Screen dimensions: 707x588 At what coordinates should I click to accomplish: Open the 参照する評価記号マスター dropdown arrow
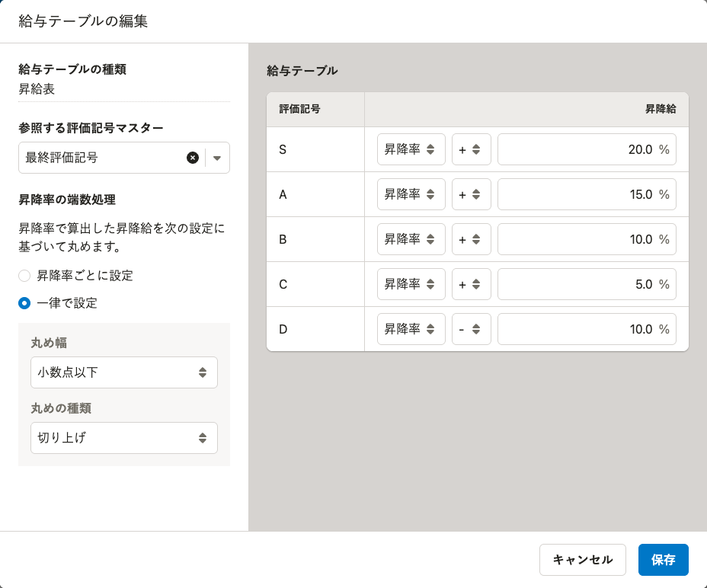(x=217, y=158)
